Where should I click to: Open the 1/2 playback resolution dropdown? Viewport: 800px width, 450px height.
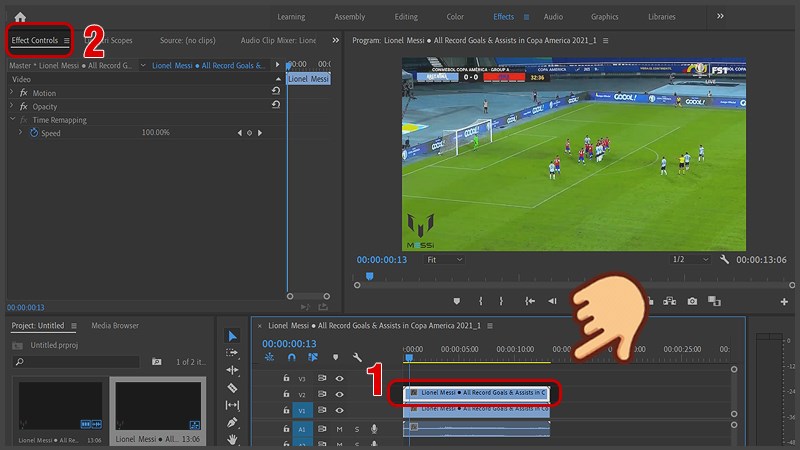pos(690,259)
